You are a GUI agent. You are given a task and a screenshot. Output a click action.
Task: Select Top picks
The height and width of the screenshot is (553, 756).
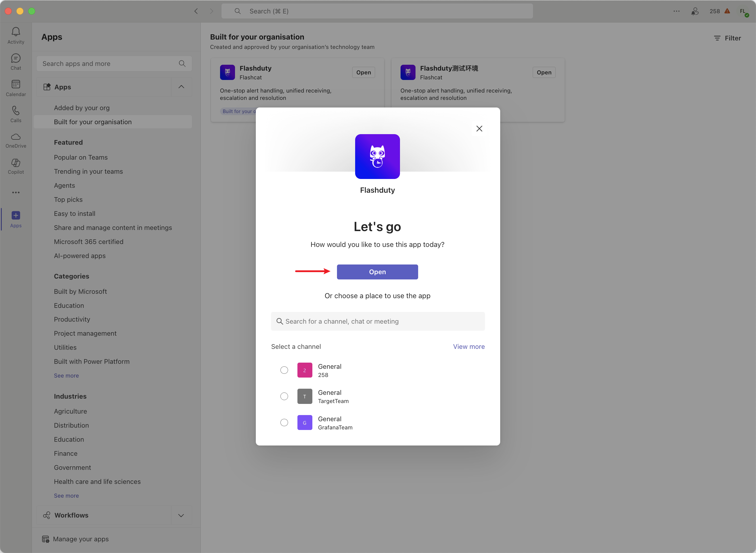coord(68,199)
